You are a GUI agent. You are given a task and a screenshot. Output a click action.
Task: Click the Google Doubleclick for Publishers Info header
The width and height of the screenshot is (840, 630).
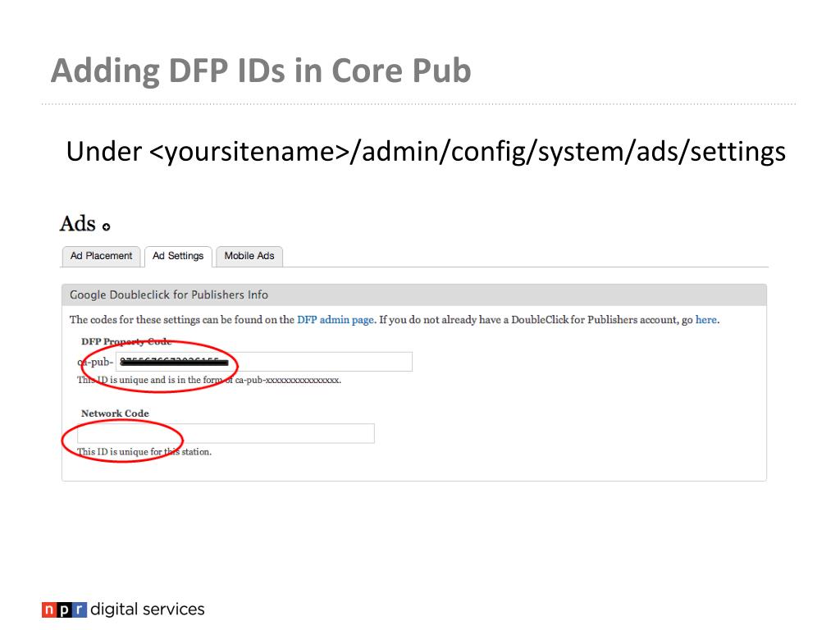414,295
